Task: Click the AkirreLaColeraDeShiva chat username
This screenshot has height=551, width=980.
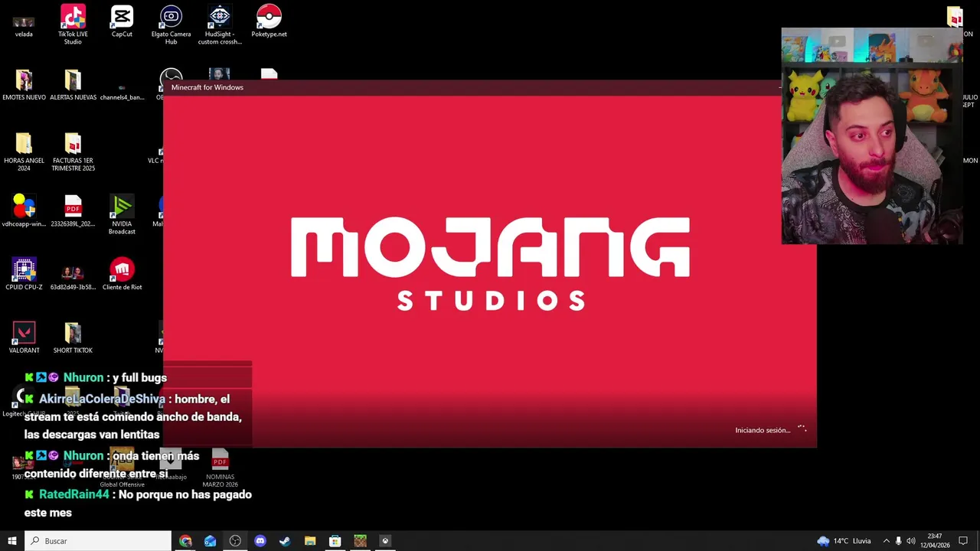Action: (102, 399)
